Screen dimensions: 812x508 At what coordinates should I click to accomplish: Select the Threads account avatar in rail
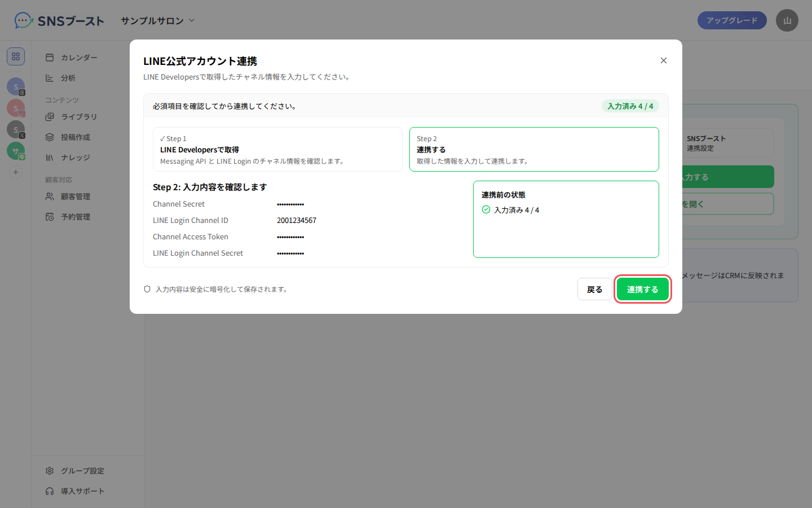[x=16, y=86]
